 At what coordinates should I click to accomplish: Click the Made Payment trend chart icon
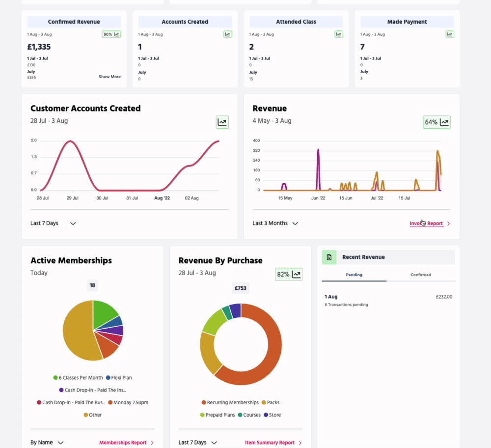point(450,34)
